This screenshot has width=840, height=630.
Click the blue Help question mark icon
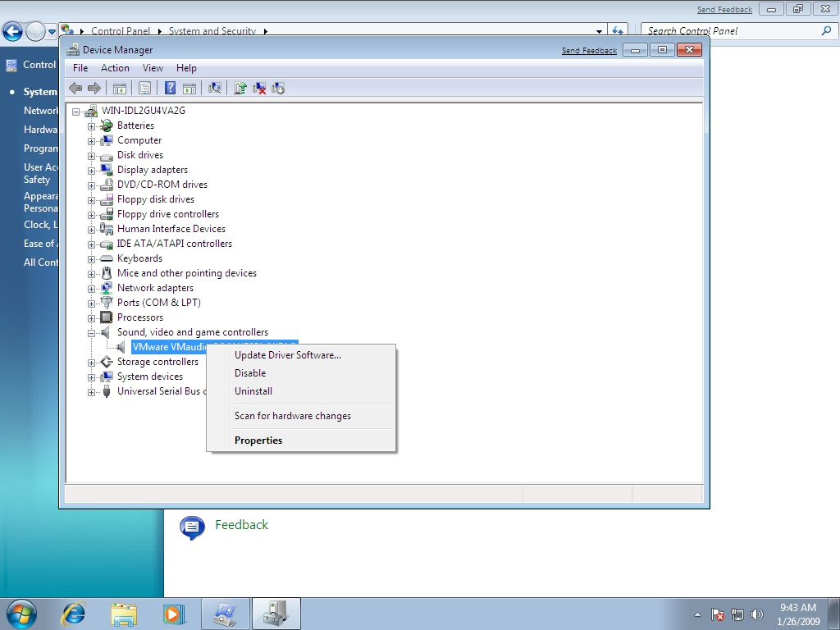click(x=170, y=88)
